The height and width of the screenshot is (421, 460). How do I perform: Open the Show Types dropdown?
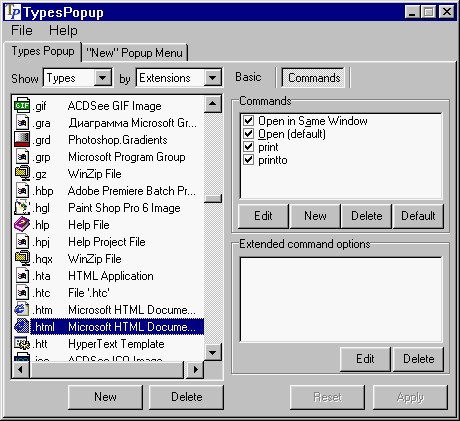click(x=102, y=78)
